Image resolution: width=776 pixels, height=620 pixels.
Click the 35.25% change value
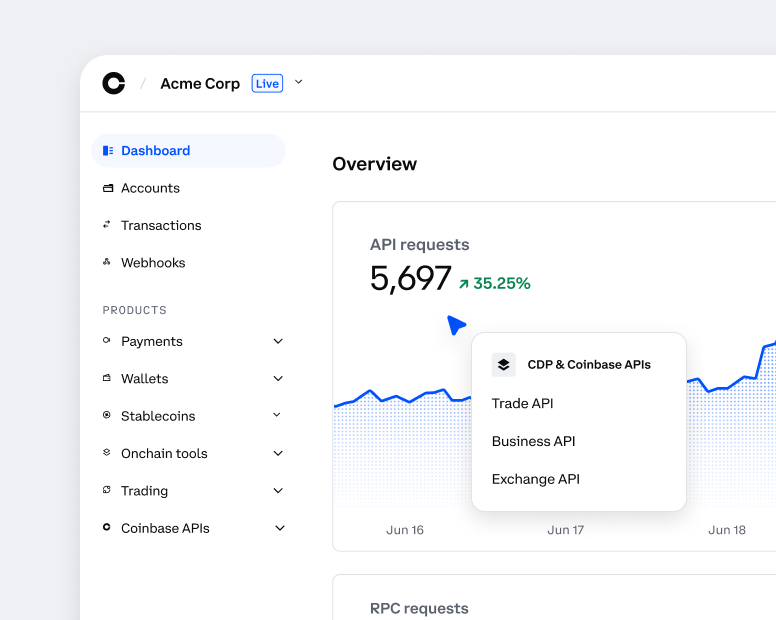[502, 284]
